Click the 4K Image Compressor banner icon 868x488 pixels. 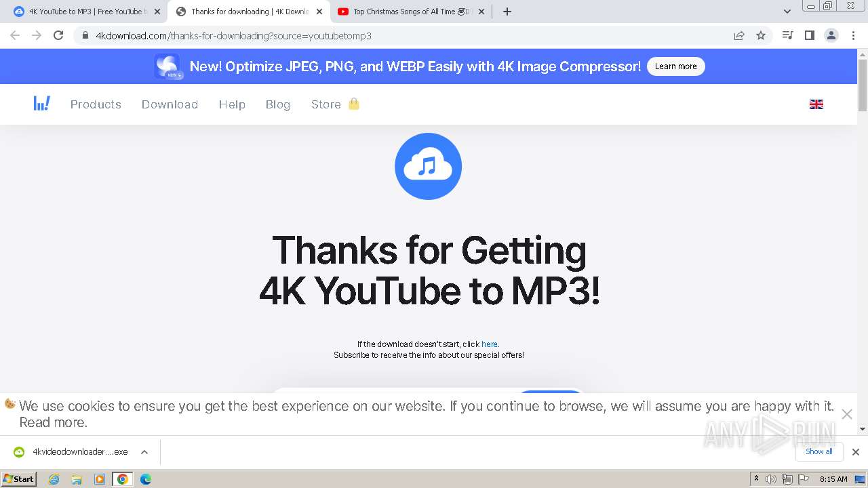click(x=167, y=66)
